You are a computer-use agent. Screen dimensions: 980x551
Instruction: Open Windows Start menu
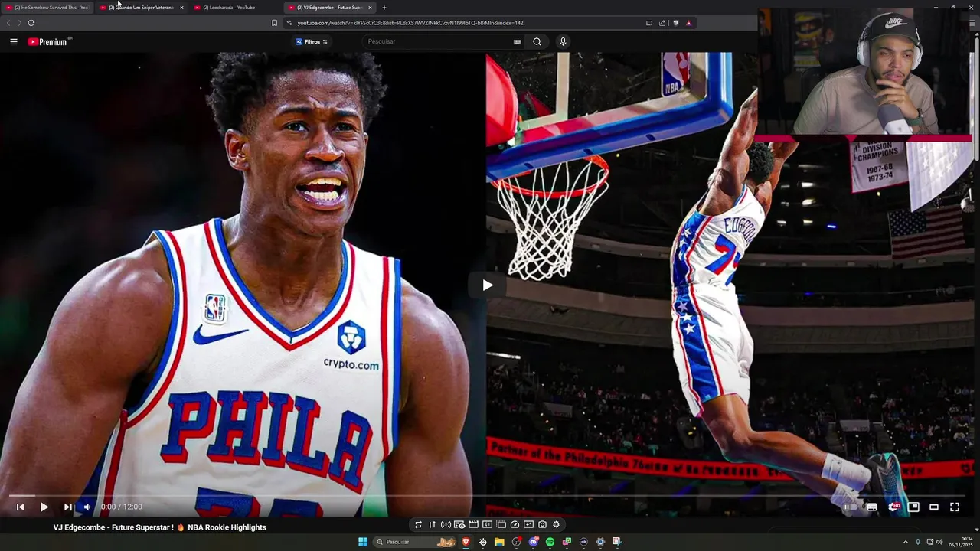point(363,542)
